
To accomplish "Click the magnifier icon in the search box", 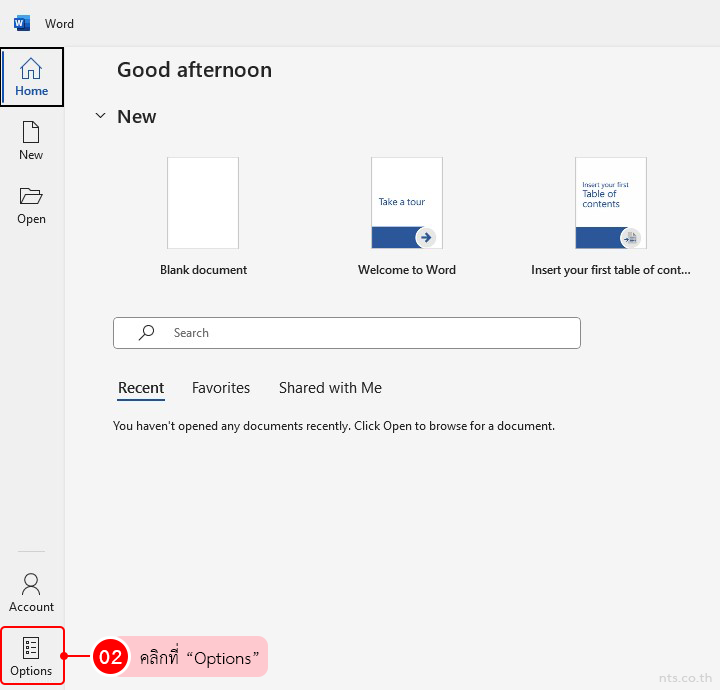I will point(146,333).
